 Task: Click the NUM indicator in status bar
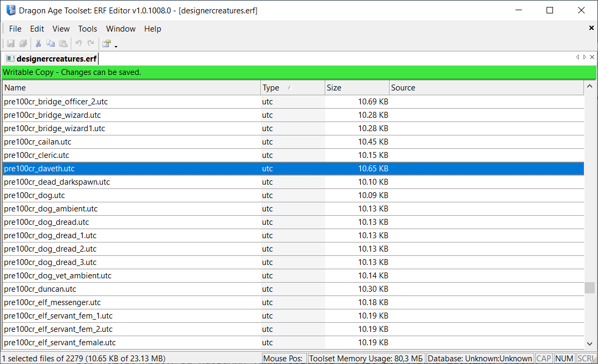pos(564,359)
